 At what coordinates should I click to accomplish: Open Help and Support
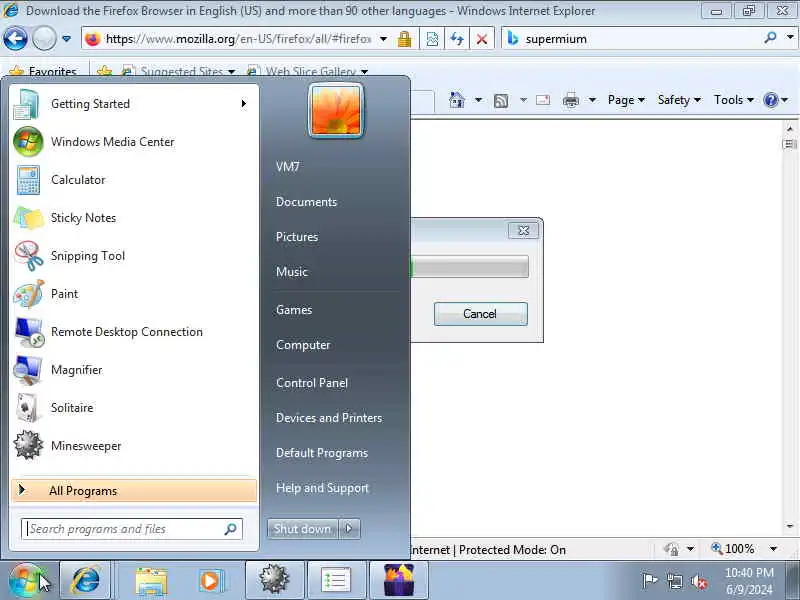point(322,488)
